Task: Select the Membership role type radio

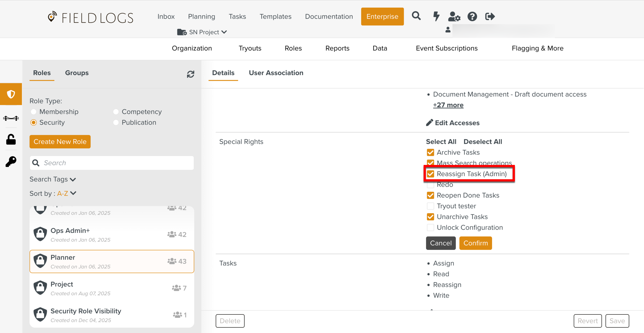Action: [x=33, y=112]
